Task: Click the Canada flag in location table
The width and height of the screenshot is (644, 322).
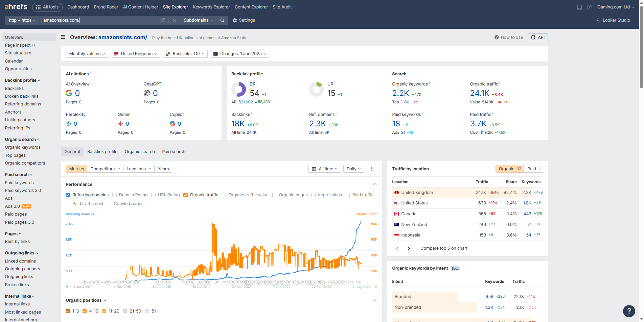Action: pyautogui.click(x=396, y=214)
